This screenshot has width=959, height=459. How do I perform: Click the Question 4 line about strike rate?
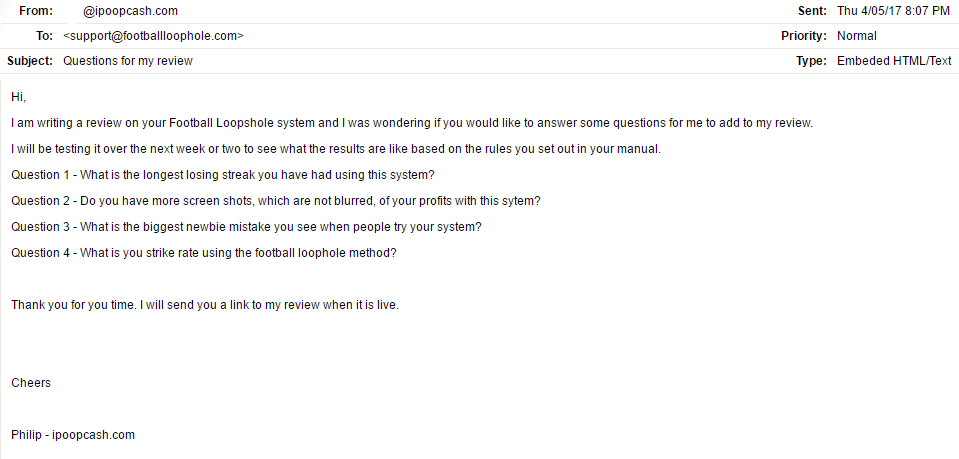pos(204,253)
